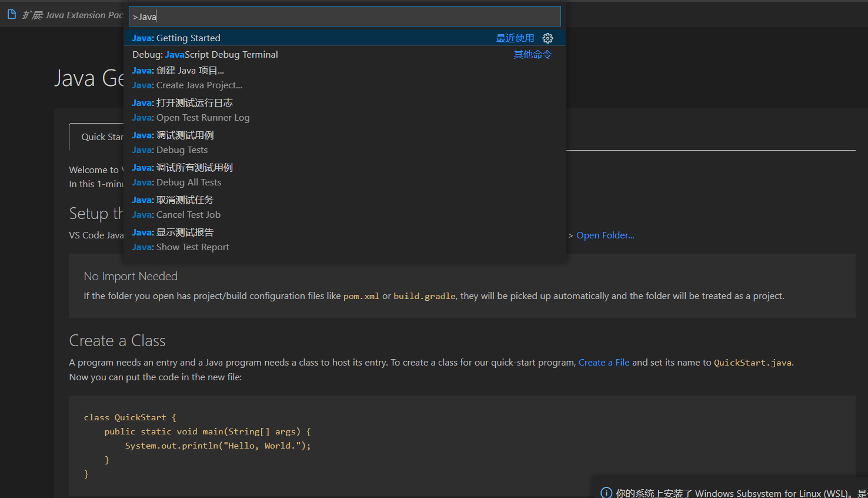The height and width of the screenshot is (498, 868).
Task: Click the public static void main line
Action: point(208,431)
